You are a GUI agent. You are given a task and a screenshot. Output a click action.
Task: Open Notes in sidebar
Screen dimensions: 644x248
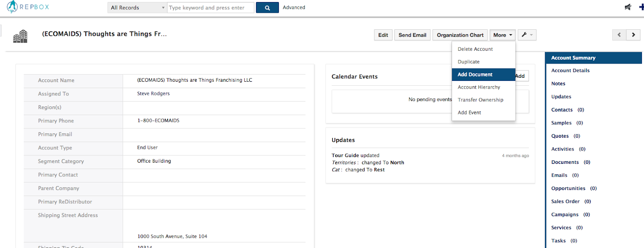(558, 84)
